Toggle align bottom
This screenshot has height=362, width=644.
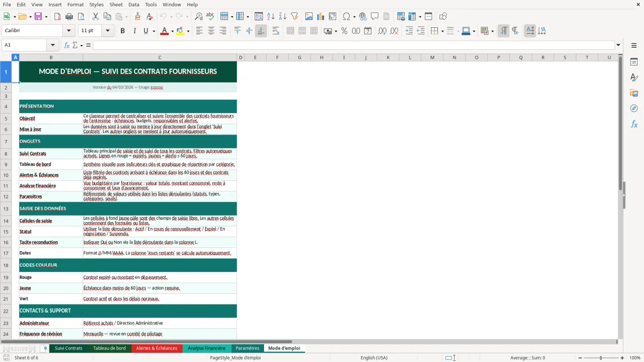(261, 31)
